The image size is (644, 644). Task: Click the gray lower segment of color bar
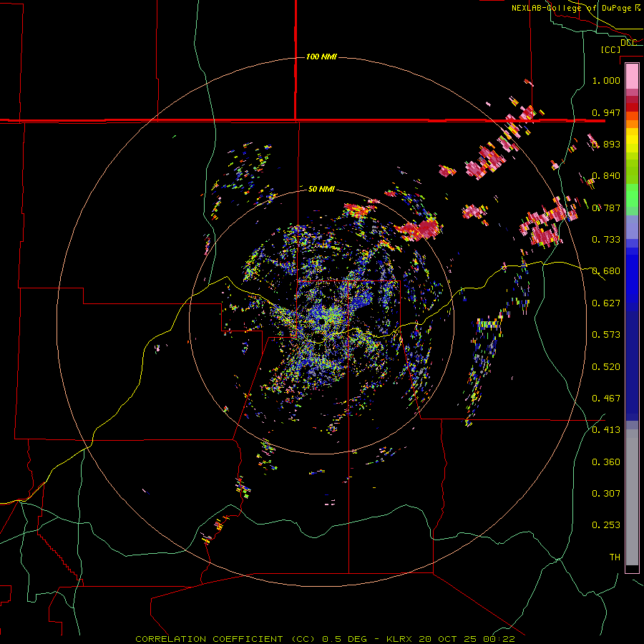coord(632,497)
